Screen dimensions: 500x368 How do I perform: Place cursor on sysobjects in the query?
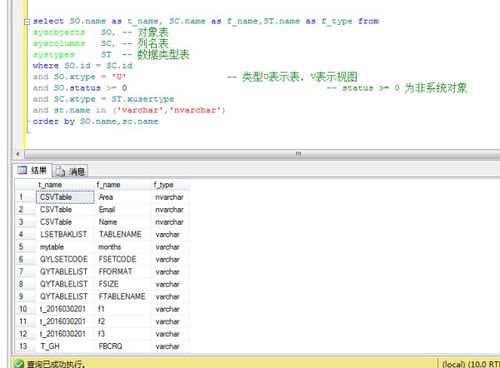(x=59, y=32)
